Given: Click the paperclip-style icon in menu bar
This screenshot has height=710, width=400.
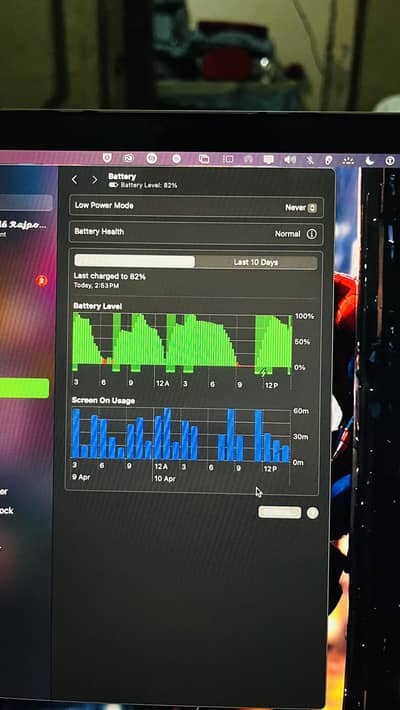Looking at the screenshot, I should [329, 160].
